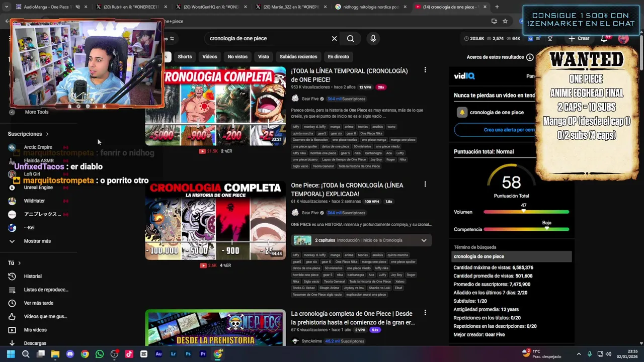
Task: Bookmark page with the star icon
Action: [505, 21]
